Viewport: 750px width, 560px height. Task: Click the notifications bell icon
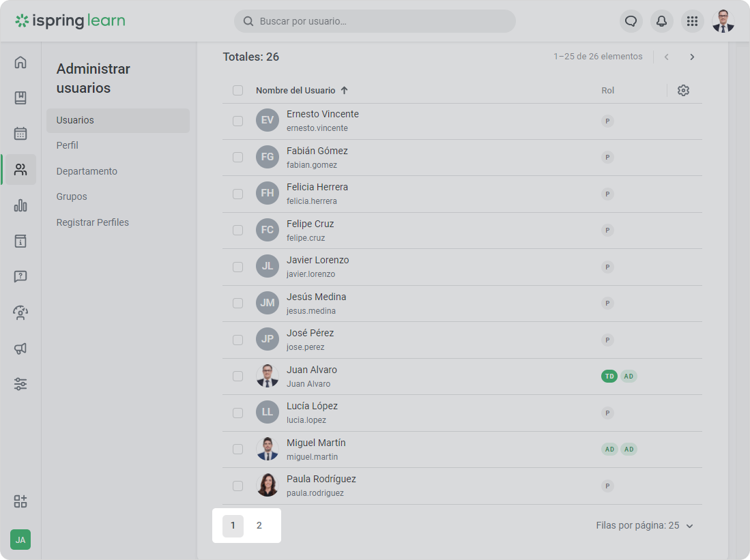(x=661, y=21)
